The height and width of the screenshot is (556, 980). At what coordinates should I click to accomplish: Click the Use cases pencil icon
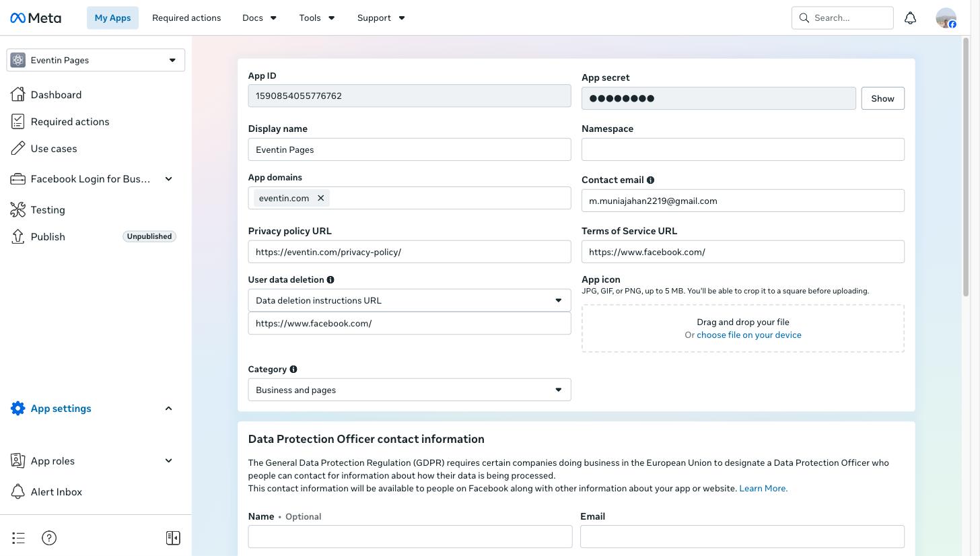pyautogui.click(x=18, y=149)
